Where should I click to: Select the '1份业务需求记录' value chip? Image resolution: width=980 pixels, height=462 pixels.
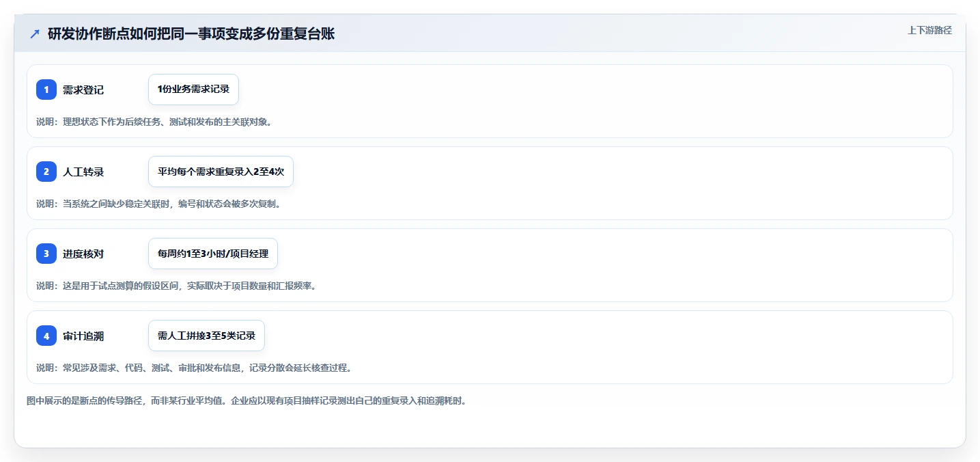(193, 90)
